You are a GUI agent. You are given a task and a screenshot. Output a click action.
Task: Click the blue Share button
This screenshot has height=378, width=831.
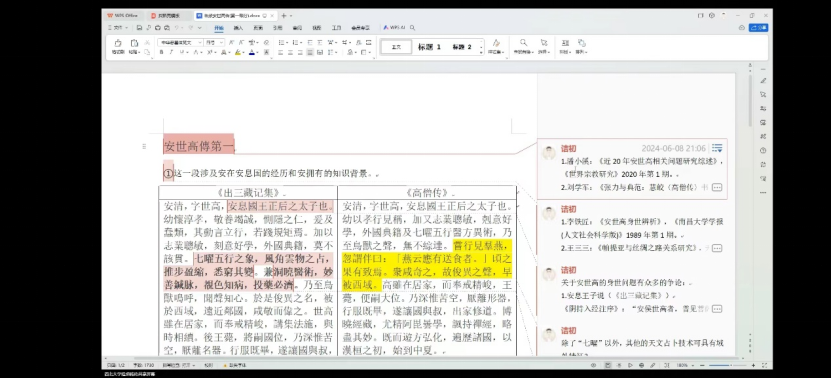point(758,28)
